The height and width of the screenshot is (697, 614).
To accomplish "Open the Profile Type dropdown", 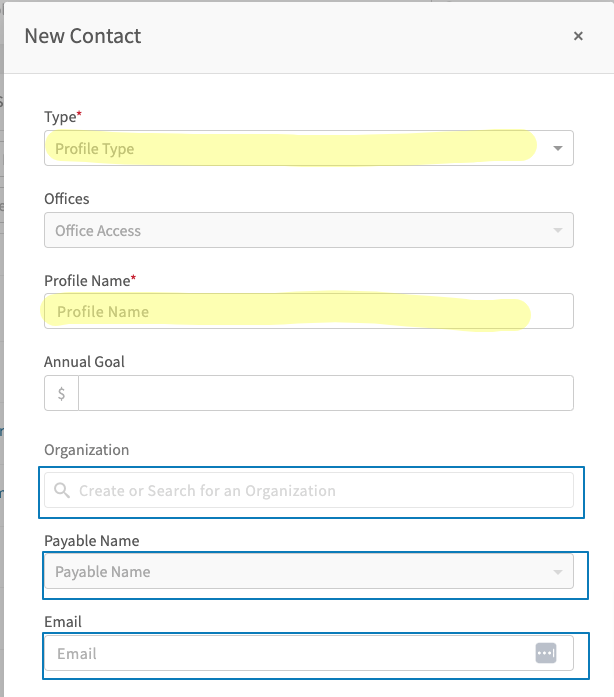I will pos(309,148).
